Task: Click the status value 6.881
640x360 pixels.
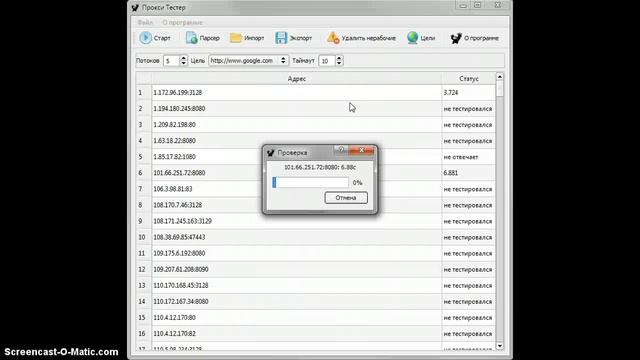Action: point(451,173)
